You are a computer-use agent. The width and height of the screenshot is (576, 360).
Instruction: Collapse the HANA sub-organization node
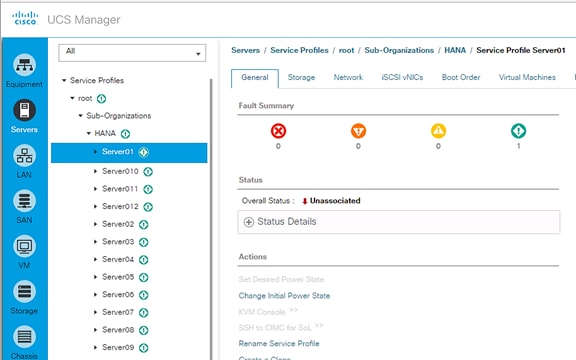(89, 133)
